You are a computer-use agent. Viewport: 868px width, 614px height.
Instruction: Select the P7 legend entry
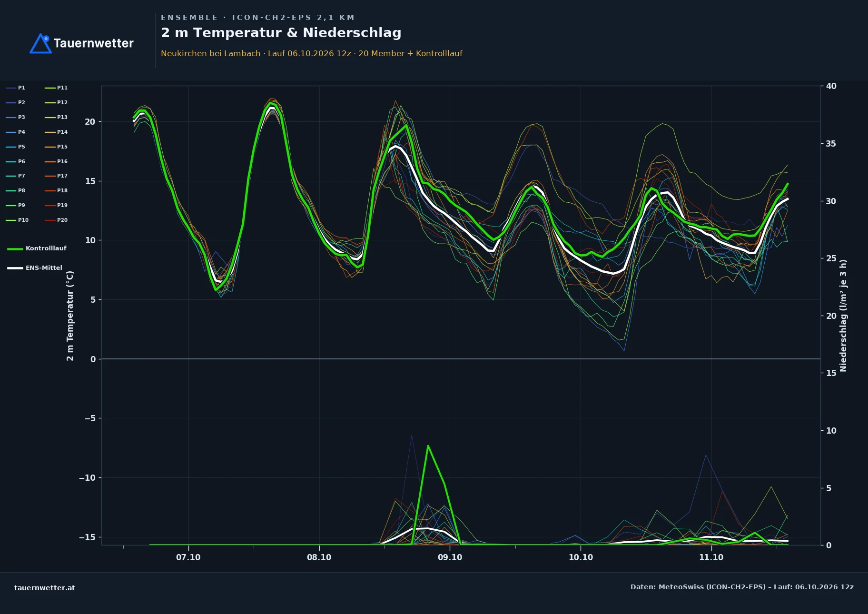(x=16, y=176)
